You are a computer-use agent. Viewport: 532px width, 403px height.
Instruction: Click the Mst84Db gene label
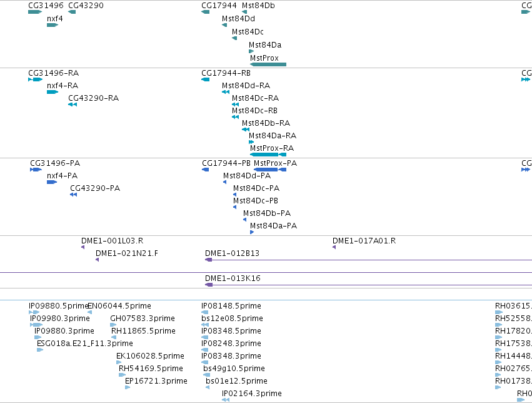tap(258, 6)
